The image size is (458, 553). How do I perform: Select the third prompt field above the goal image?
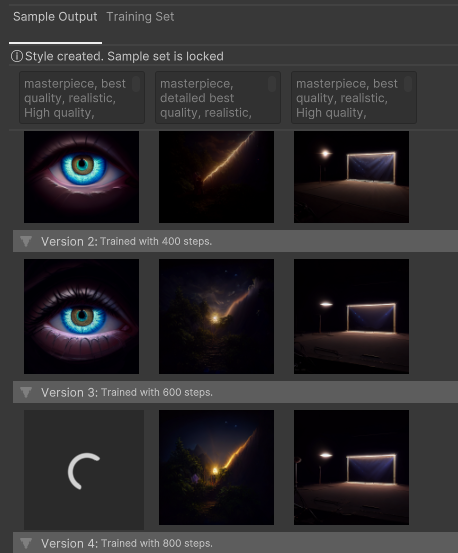coord(354,98)
